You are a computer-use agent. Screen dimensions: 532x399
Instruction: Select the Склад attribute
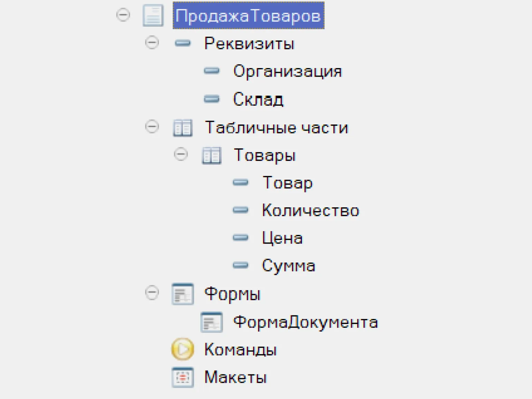[x=258, y=99]
